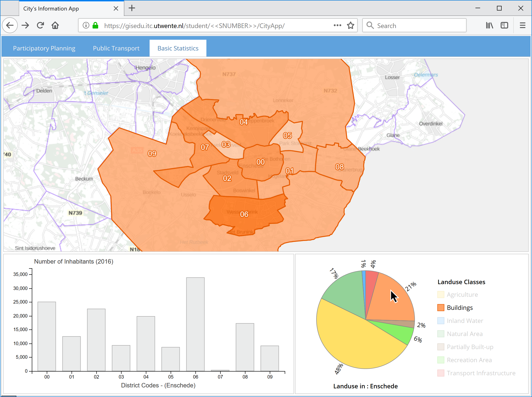Viewport: 532px width, 397px height.
Task: Reload the page with the refresh icon
Action: click(x=40, y=25)
